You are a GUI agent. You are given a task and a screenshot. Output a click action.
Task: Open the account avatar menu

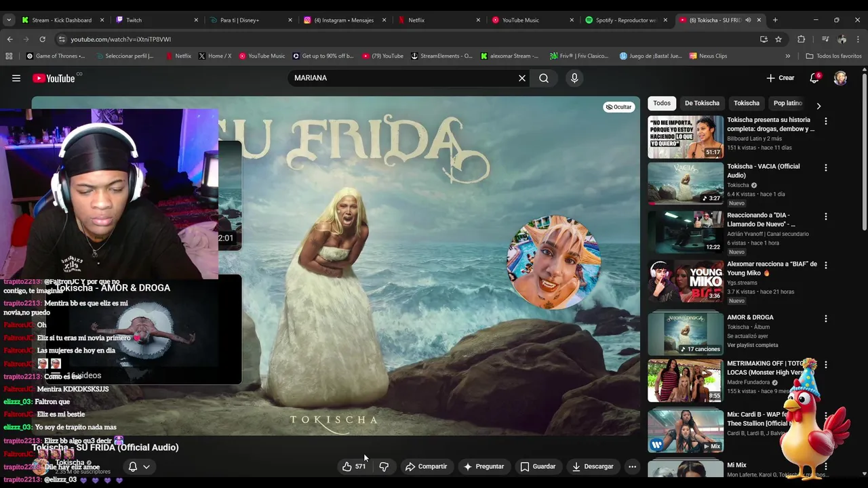click(840, 78)
